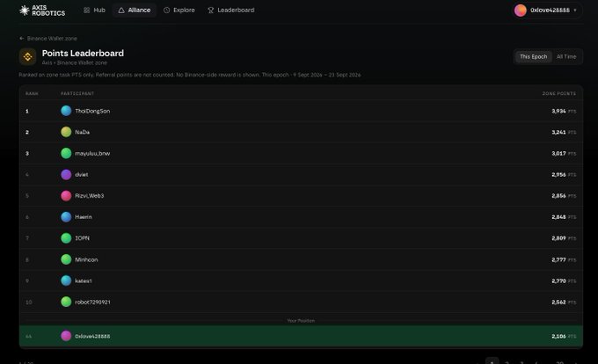The image size is (598, 364).
Task: Click Minhcon's avatar
Action: tap(66, 259)
